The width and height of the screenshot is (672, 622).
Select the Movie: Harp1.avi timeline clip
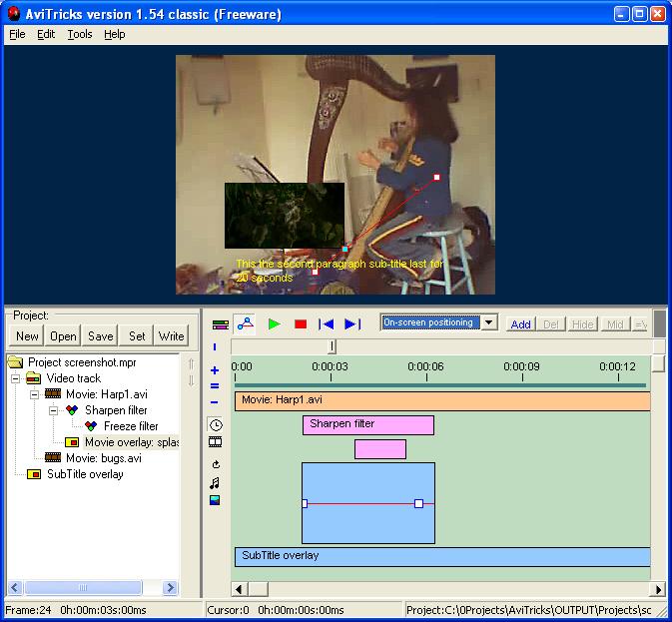coord(442,401)
